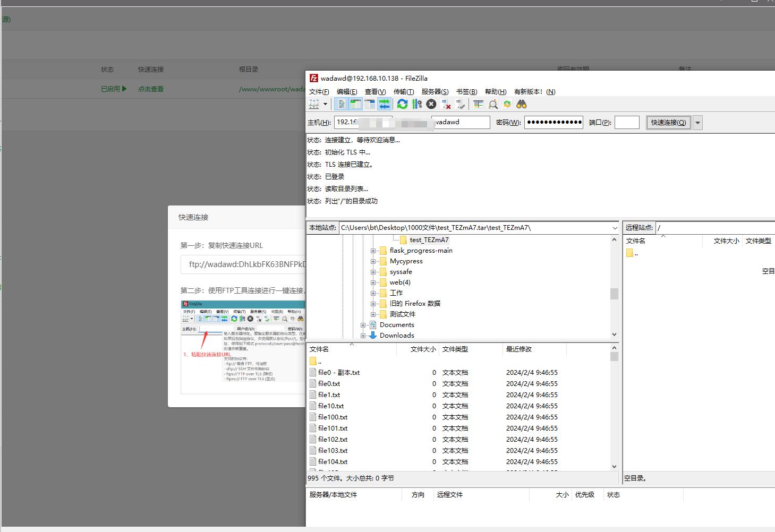Click the 快速连接(Q) button

click(x=668, y=123)
